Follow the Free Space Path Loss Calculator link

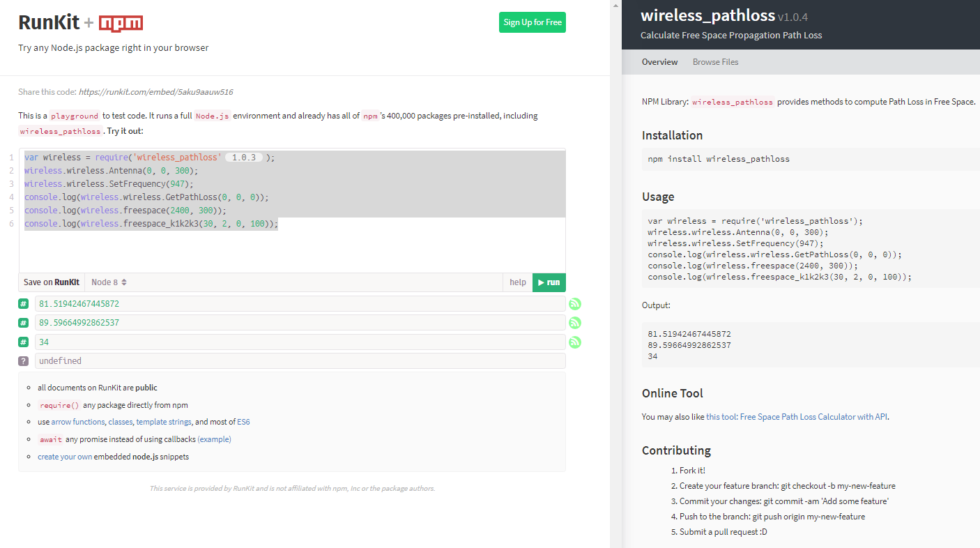click(797, 417)
